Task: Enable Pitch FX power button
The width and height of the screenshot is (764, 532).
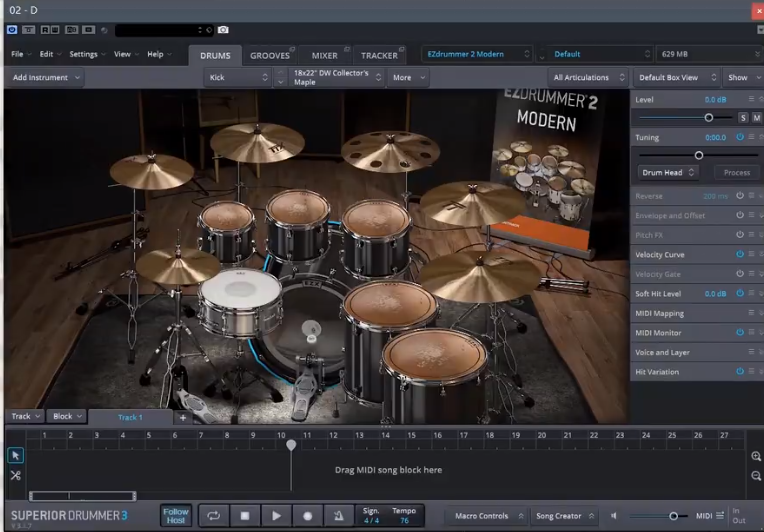Action: click(x=740, y=235)
